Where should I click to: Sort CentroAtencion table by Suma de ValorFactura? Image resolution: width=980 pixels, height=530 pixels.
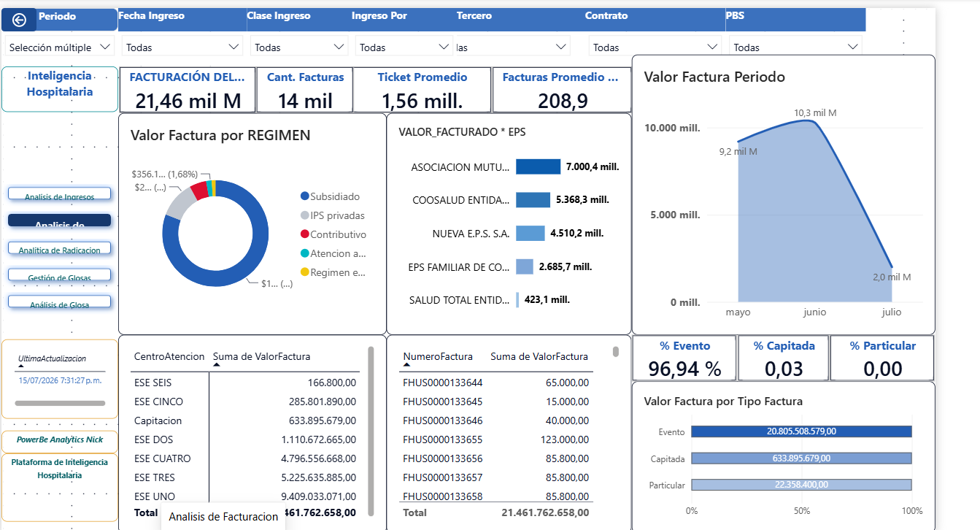[x=261, y=356]
